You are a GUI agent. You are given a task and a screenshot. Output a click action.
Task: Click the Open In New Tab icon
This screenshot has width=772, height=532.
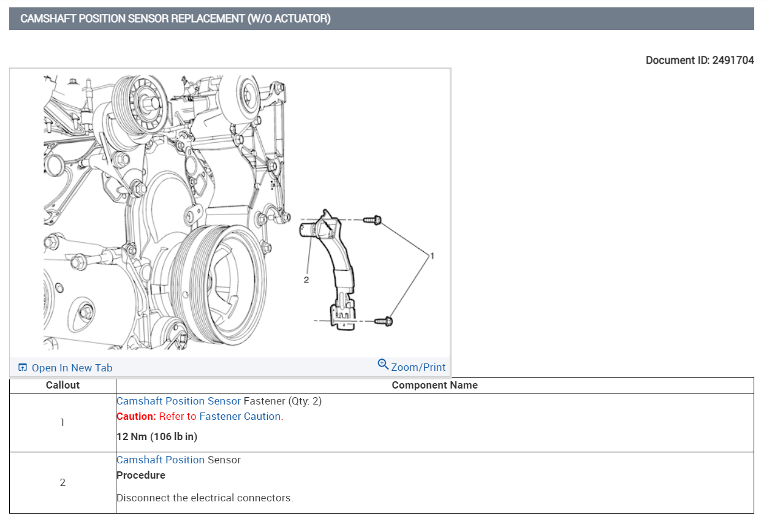[23, 368]
